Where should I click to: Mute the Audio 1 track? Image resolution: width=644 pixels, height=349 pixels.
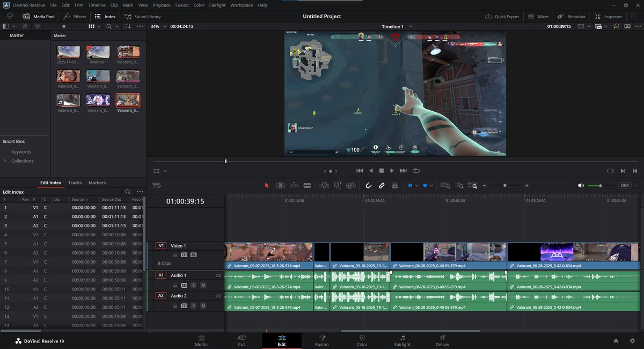pos(203,285)
